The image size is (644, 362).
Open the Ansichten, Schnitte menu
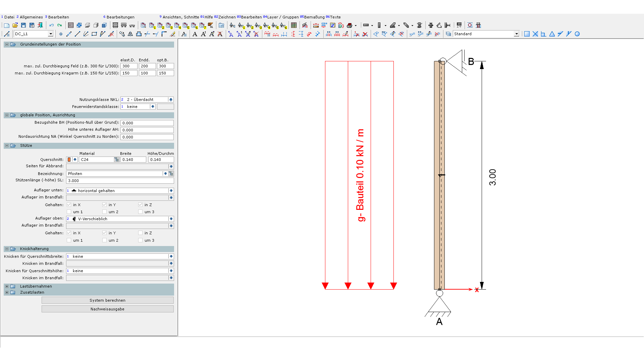pyautogui.click(x=180, y=17)
